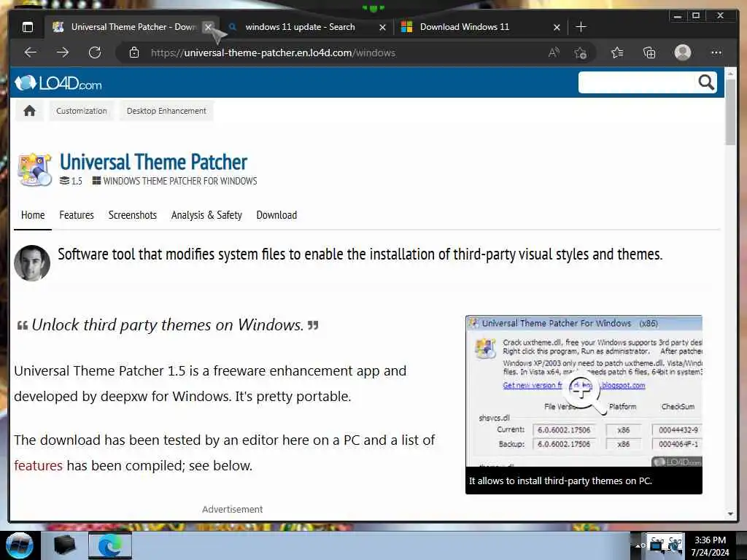Select the Home page tab
This screenshot has width=747, height=560.
[33, 215]
